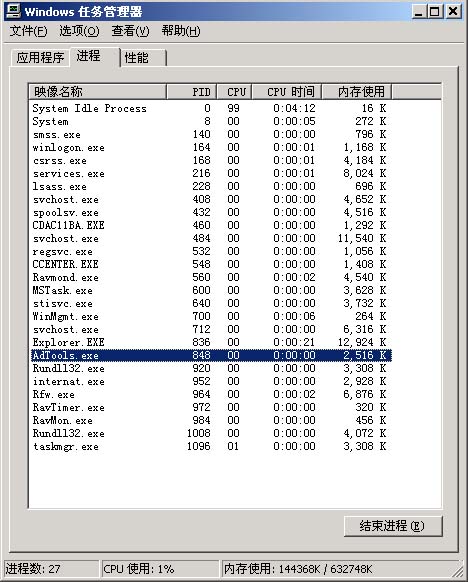Select the WinMgmt.exe process row
The image size is (468, 582).
[x=211, y=316]
